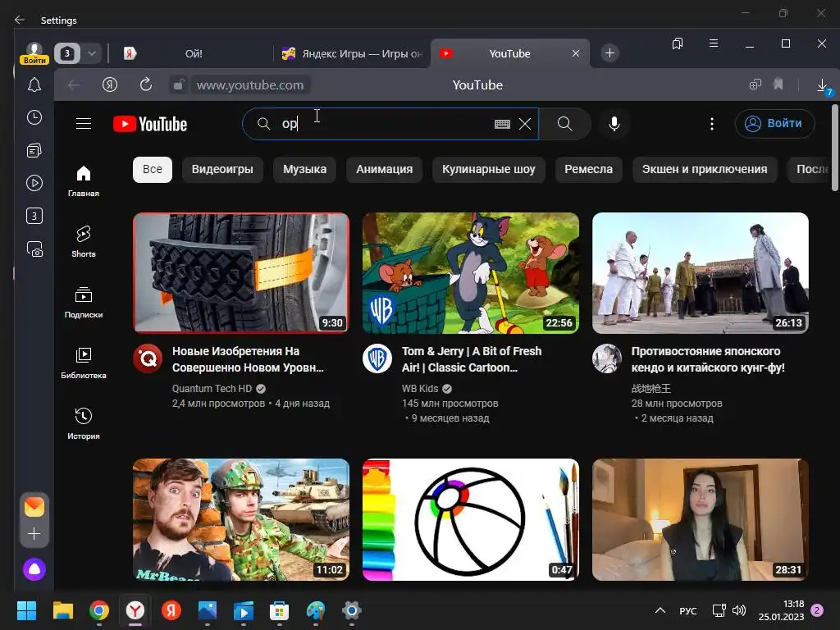Open YouTube settings three-dot menu
Viewport: 840px width, 630px height.
(x=711, y=124)
